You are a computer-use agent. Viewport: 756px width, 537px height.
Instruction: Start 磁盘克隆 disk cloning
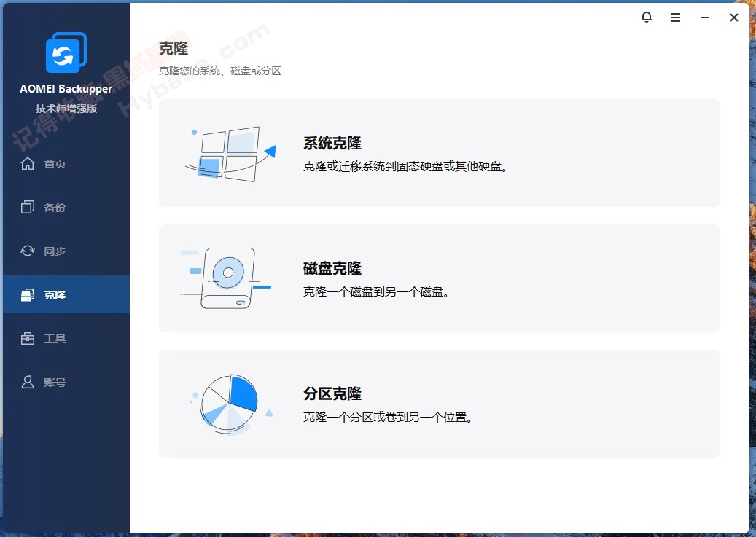(332, 268)
